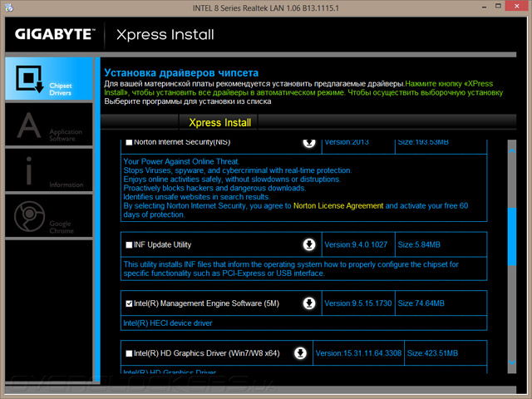Open the Norton License Agreement link
This screenshot has width=532, height=399.
pyautogui.click(x=338, y=206)
